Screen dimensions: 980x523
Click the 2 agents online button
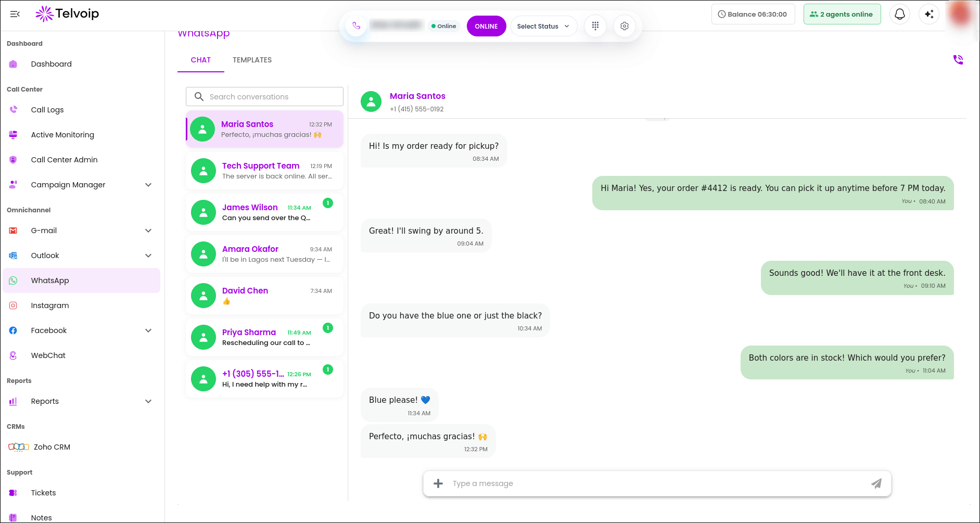click(x=842, y=14)
